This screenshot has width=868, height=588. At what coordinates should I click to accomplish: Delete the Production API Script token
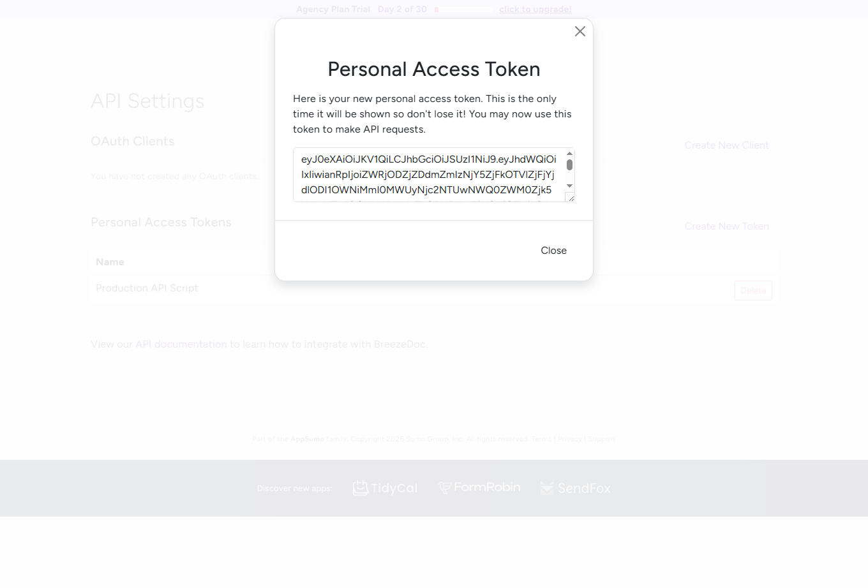[753, 290]
